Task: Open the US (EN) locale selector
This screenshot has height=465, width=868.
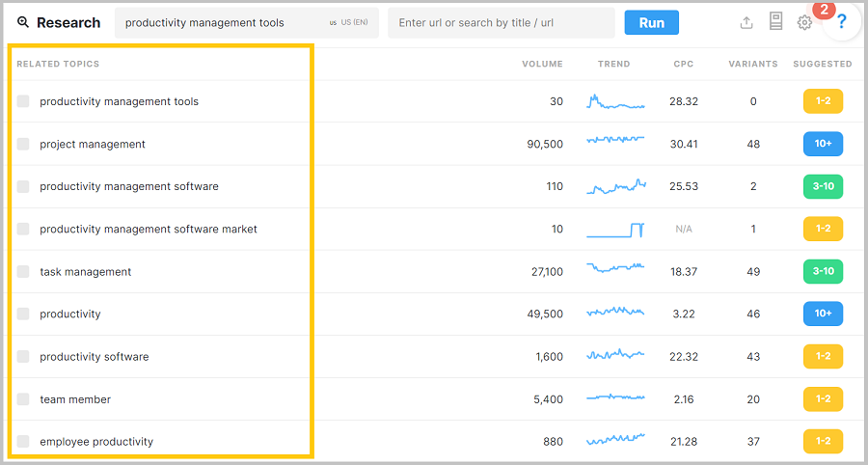Action: [348, 22]
